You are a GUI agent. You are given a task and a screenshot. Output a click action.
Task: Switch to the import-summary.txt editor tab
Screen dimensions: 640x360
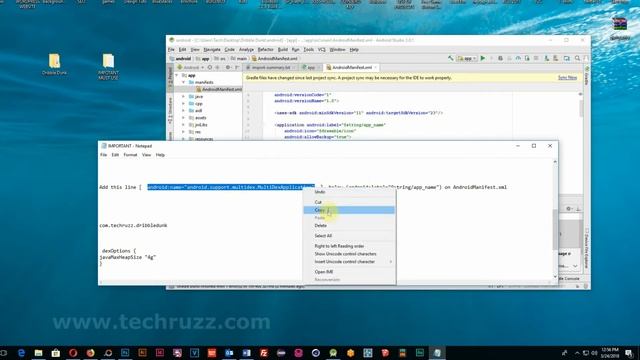coord(271,67)
